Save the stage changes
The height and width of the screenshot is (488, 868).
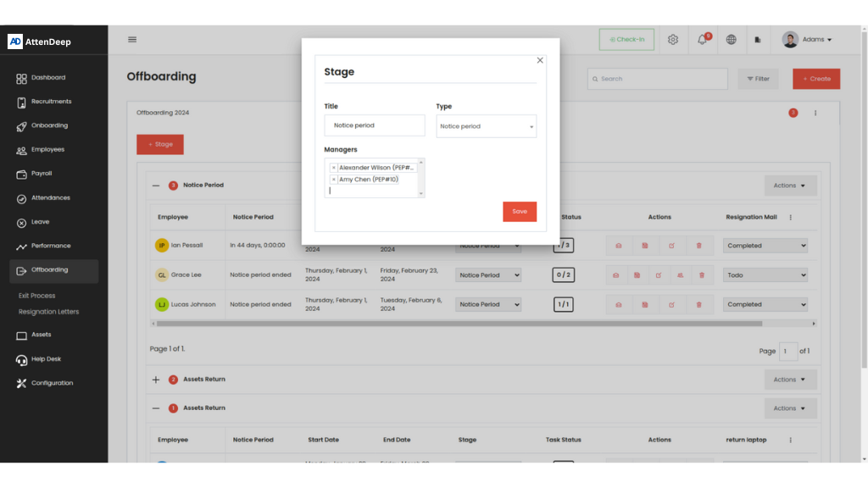519,212
